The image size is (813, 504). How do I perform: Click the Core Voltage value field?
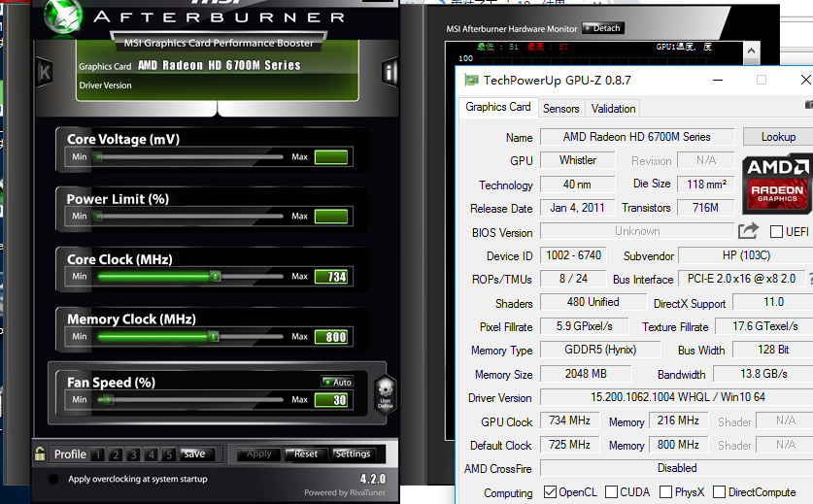(331, 157)
